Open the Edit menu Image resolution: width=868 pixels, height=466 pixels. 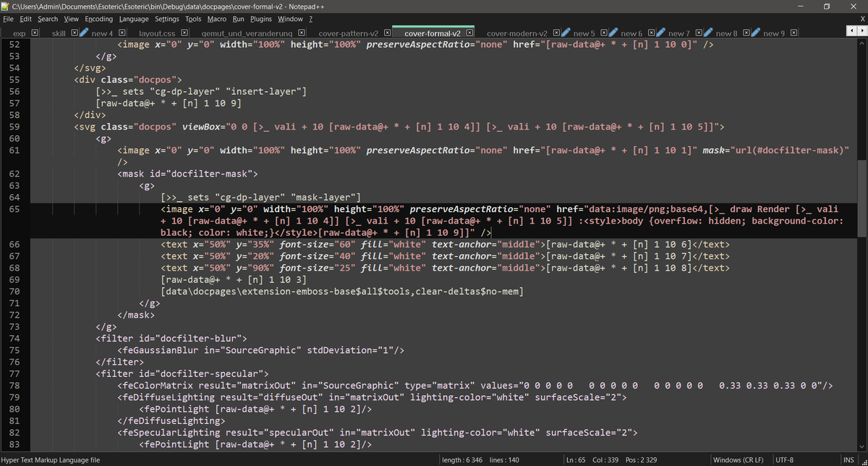point(26,19)
